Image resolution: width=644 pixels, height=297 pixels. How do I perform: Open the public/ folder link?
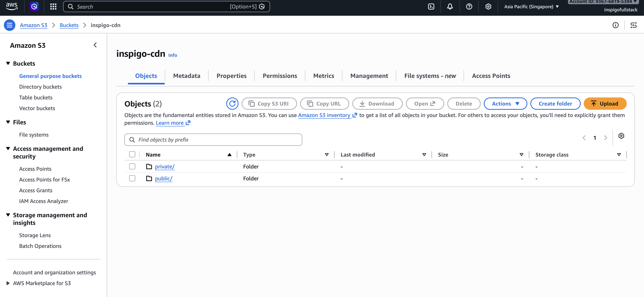tap(163, 178)
